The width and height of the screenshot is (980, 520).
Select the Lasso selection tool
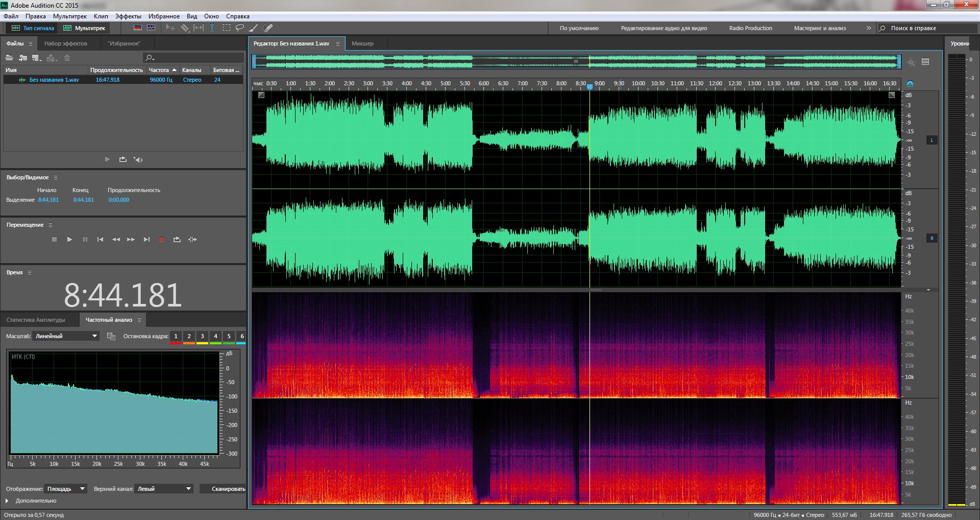pos(239,28)
